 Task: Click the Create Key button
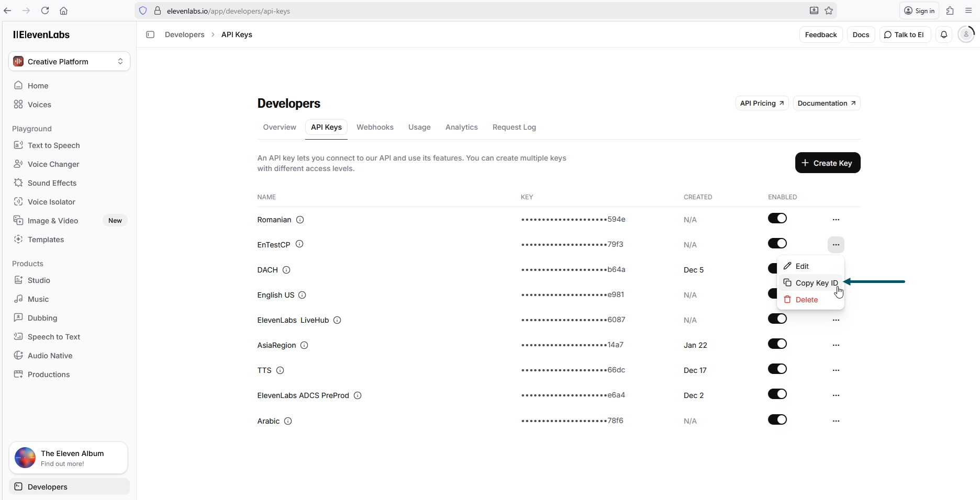[827, 163]
